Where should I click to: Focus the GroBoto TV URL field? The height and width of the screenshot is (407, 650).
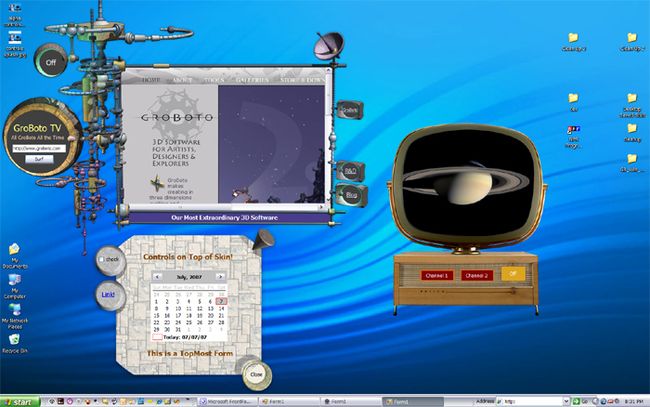pyautogui.click(x=39, y=148)
